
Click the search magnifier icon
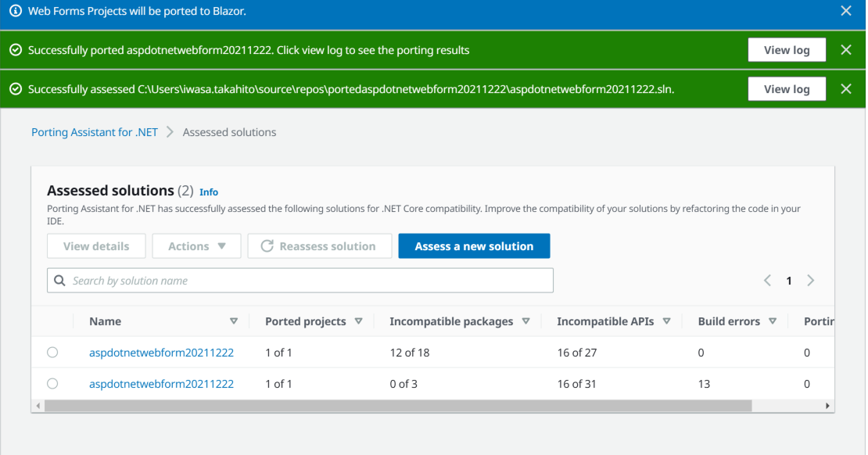click(59, 280)
